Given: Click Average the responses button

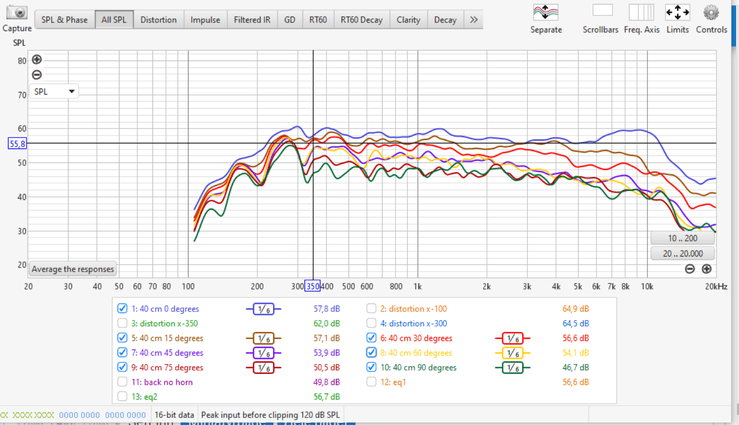Looking at the screenshot, I should pyautogui.click(x=73, y=269).
